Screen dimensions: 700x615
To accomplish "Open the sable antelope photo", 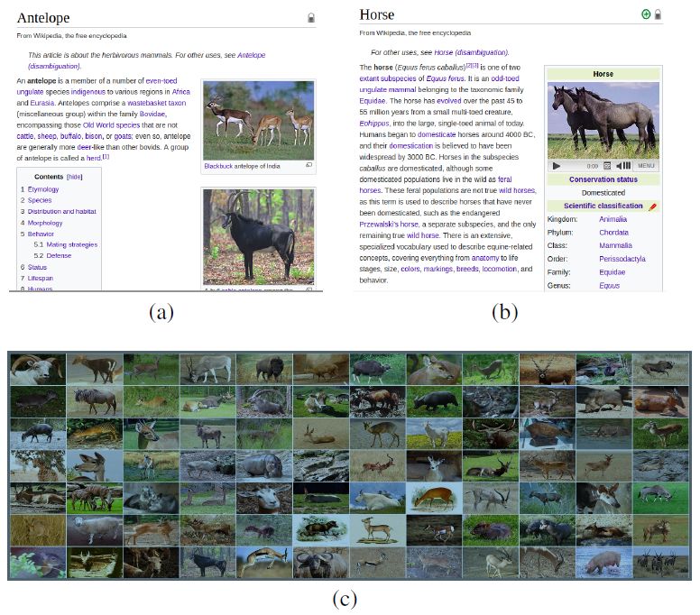I will click(x=259, y=236).
